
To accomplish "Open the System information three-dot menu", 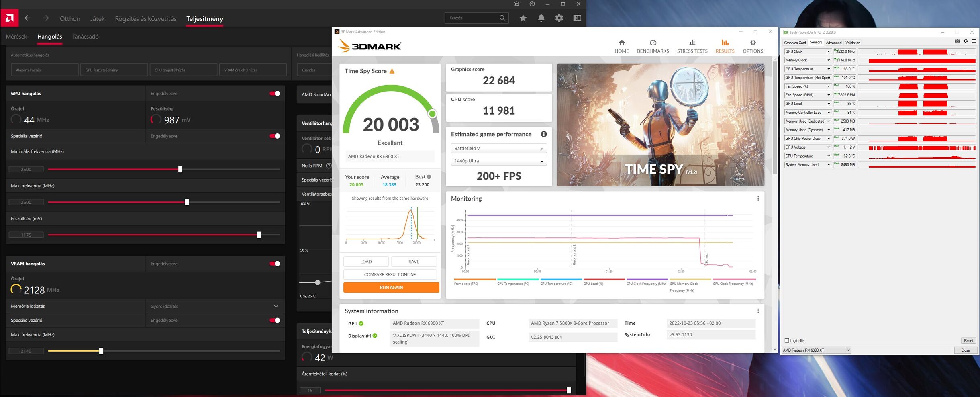I will point(758,311).
